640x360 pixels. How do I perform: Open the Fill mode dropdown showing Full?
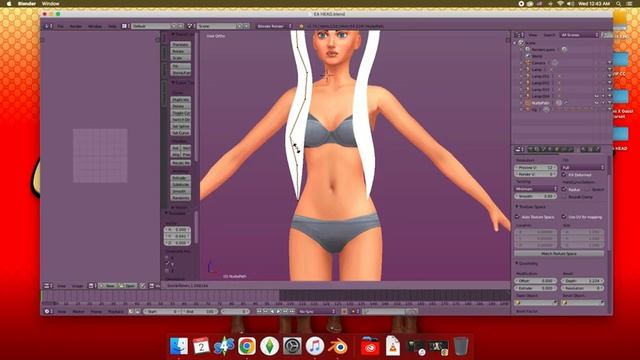tap(583, 168)
